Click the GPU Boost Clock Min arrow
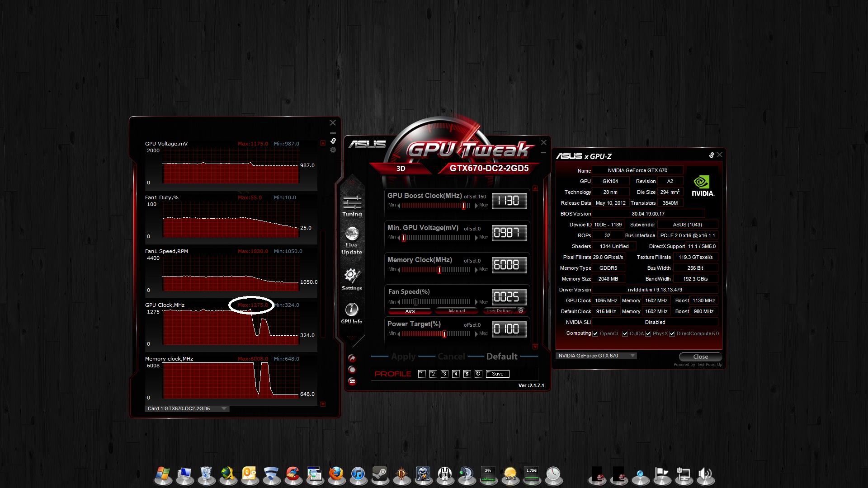This screenshot has height=488, width=868. click(x=399, y=206)
